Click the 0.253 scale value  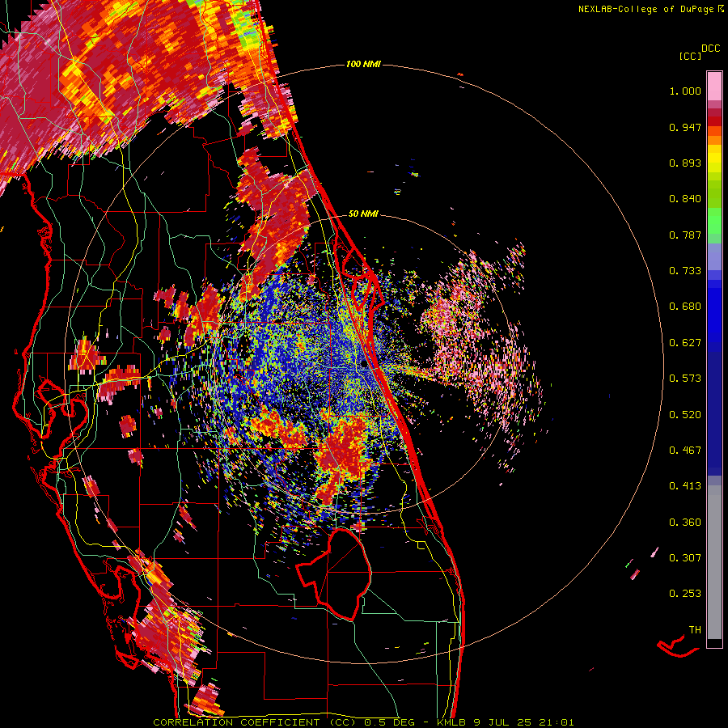point(685,594)
